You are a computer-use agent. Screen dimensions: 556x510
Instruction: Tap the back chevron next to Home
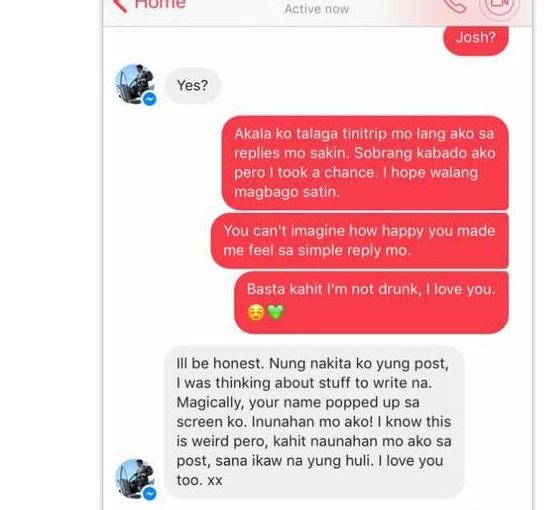pyautogui.click(x=121, y=5)
